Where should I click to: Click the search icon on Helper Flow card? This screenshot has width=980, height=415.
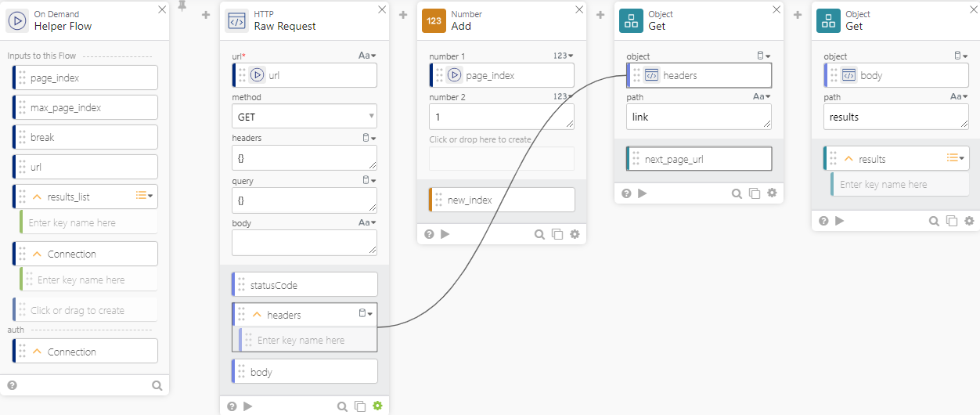point(157,385)
